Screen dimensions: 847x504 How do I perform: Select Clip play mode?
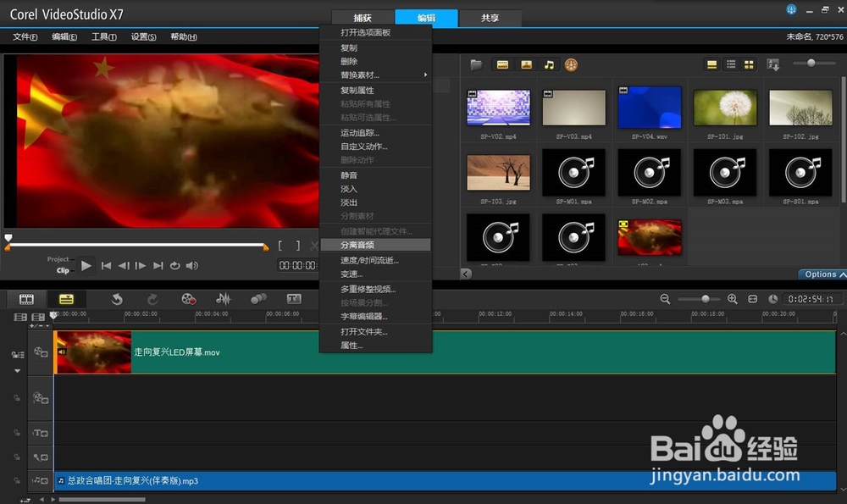coord(63,270)
